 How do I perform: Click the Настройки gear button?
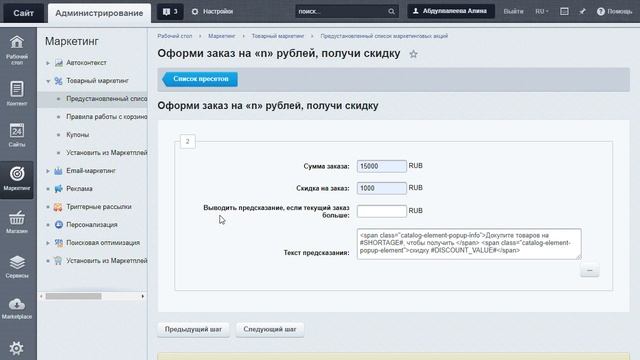(x=212, y=11)
